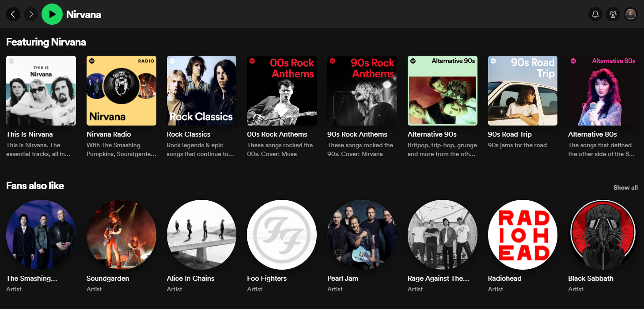Click the Spotify logo on Alternative 90s cover

click(413, 61)
